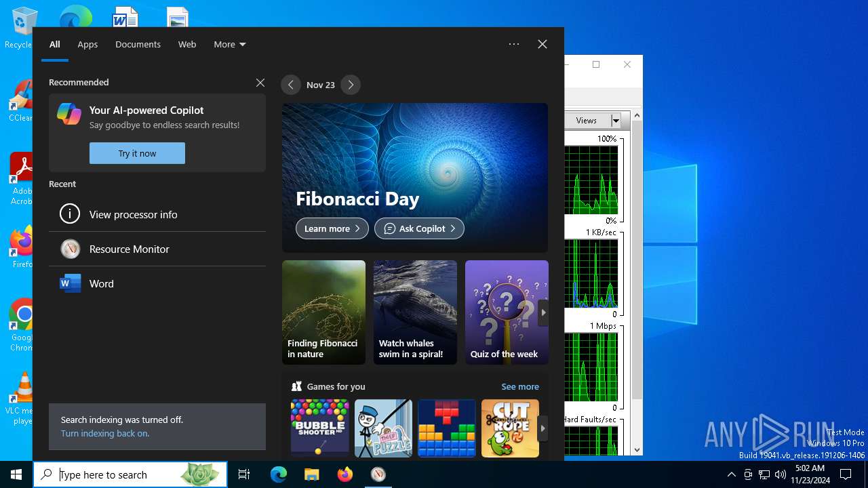Viewport: 868px width, 488px height.
Task: Open the notification center
Action: pyautogui.click(x=846, y=474)
